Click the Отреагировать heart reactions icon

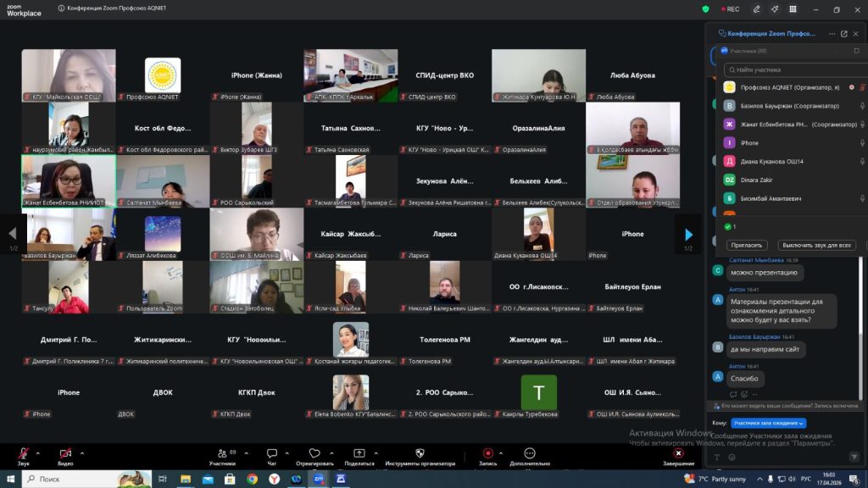[x=314, y=454]
